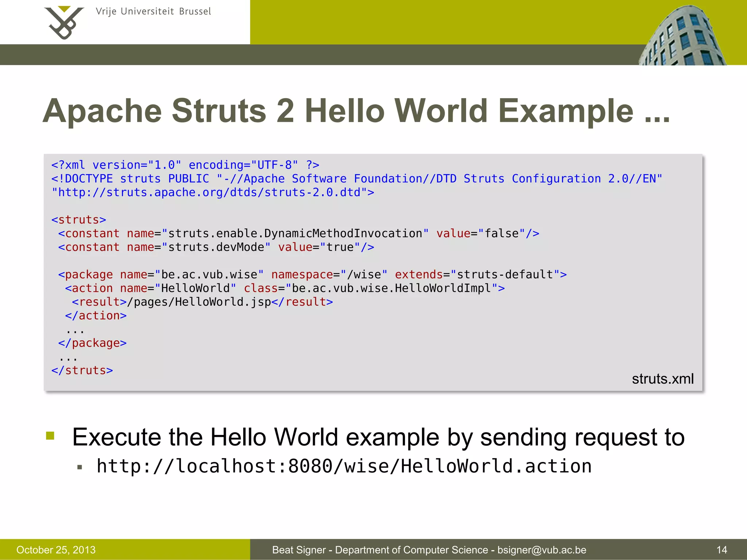The width and height of the screenshot is (747, 560).
Task: Click the 'struts.enable.DynamicMethodInvocation' constant line
Action: [299, 233]
